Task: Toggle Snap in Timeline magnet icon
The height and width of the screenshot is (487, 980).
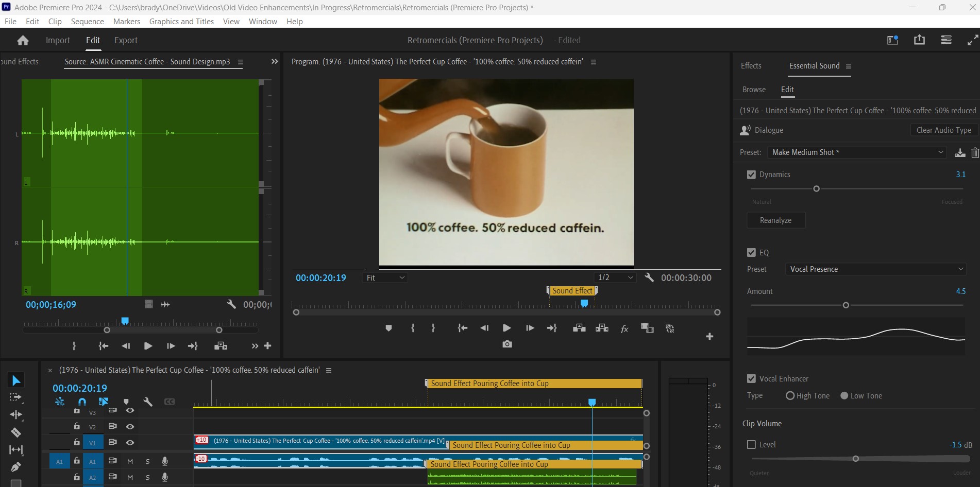Action: click(x=82, y=402)
